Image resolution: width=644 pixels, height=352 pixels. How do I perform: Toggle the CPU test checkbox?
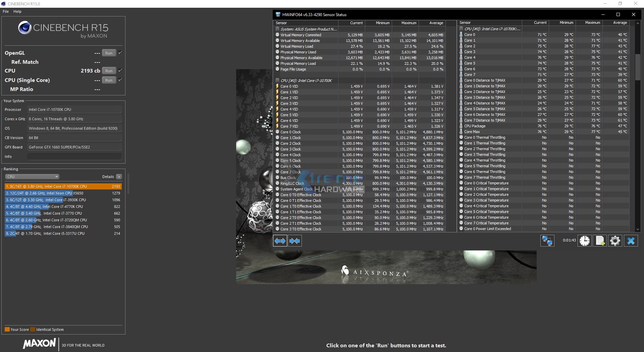[120, 71]
